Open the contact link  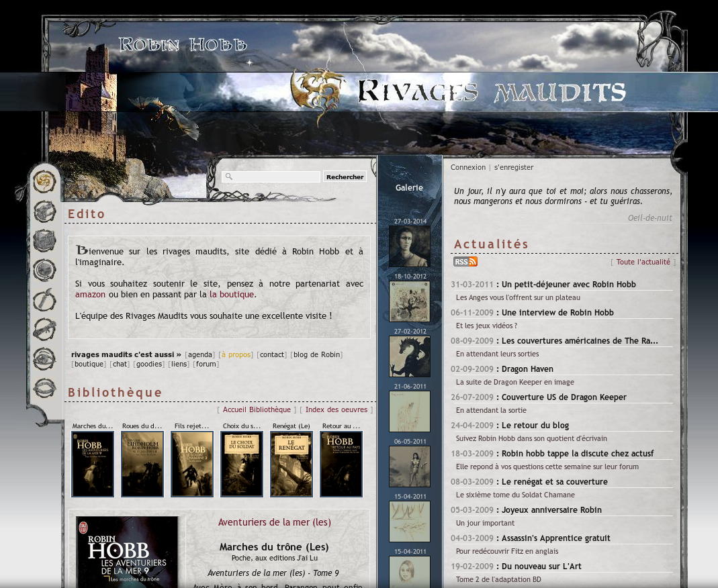point(272,354)
